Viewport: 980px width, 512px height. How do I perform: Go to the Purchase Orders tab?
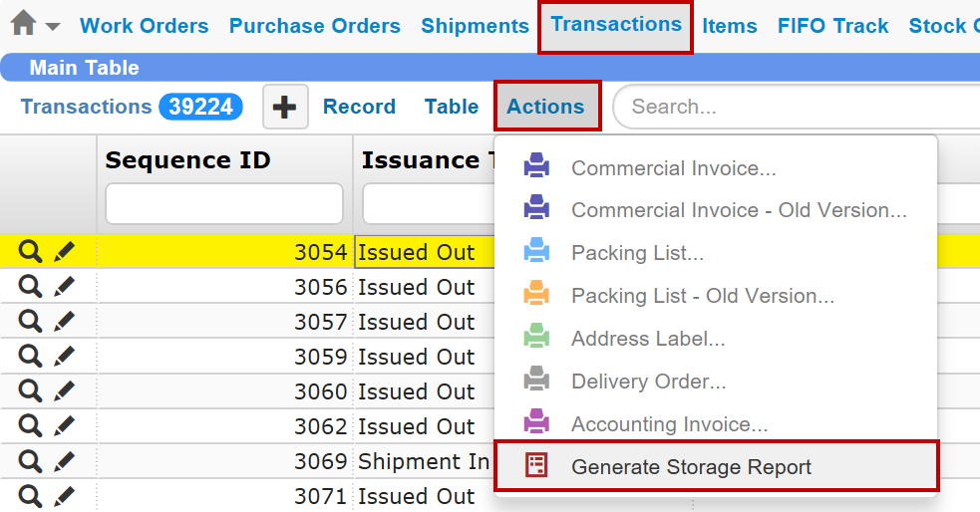(314, 27)
